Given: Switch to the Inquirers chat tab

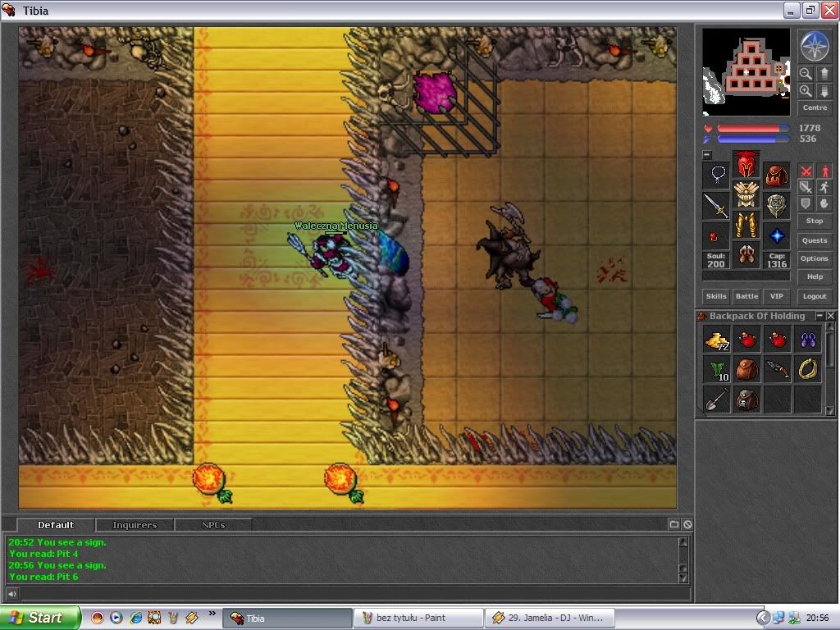Looking at the screenshot, I should (x=135, y=525).
